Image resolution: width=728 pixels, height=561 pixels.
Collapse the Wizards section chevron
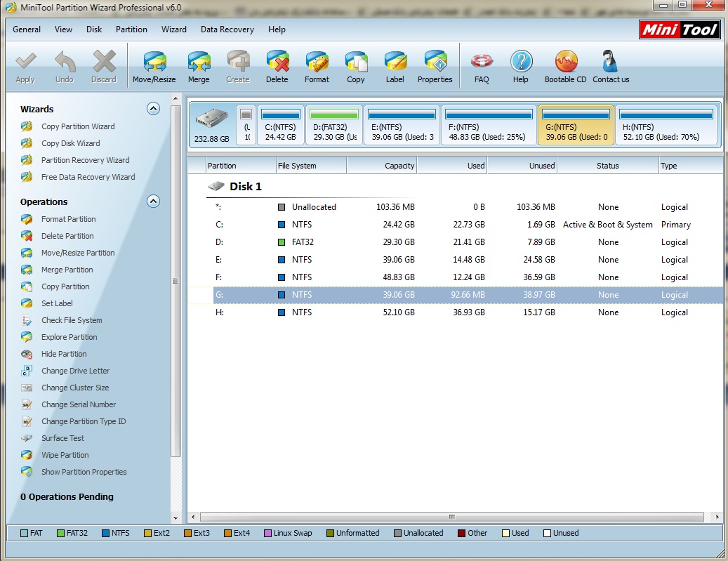tap(153, 109)
